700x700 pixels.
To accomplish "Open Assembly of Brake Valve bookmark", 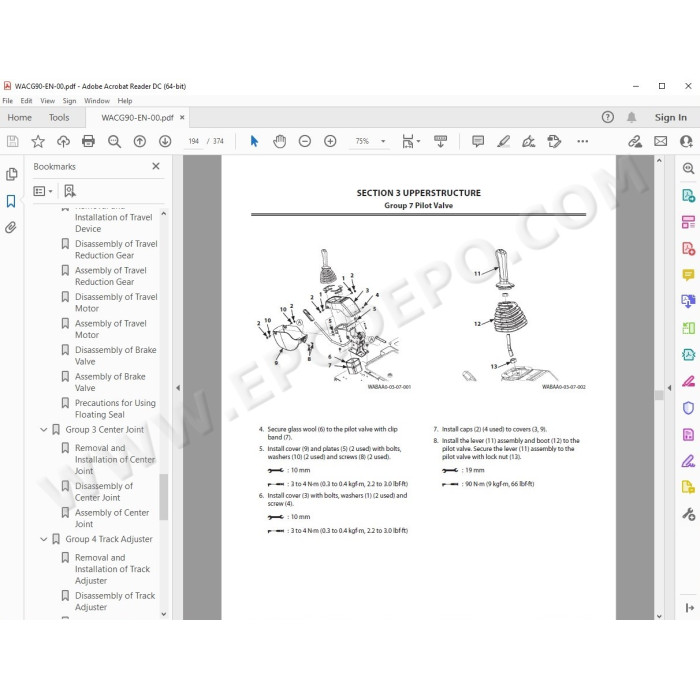I will (x=110, y=382).
